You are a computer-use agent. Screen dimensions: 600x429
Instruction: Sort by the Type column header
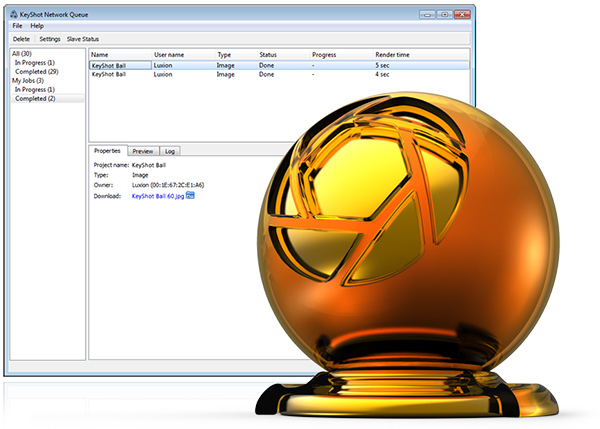[x=224, y=55]
